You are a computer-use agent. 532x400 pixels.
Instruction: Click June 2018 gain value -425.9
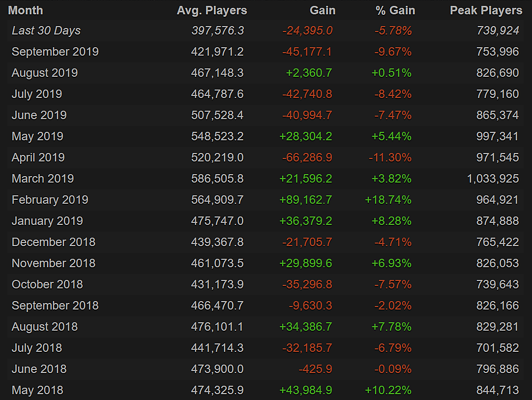[315, 369]
